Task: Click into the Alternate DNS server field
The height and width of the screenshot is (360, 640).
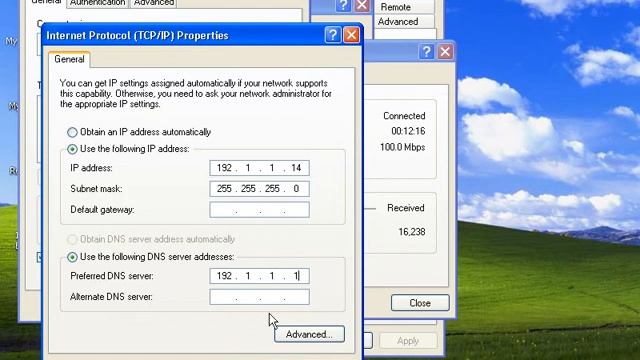Action: [x=260, y=297]
